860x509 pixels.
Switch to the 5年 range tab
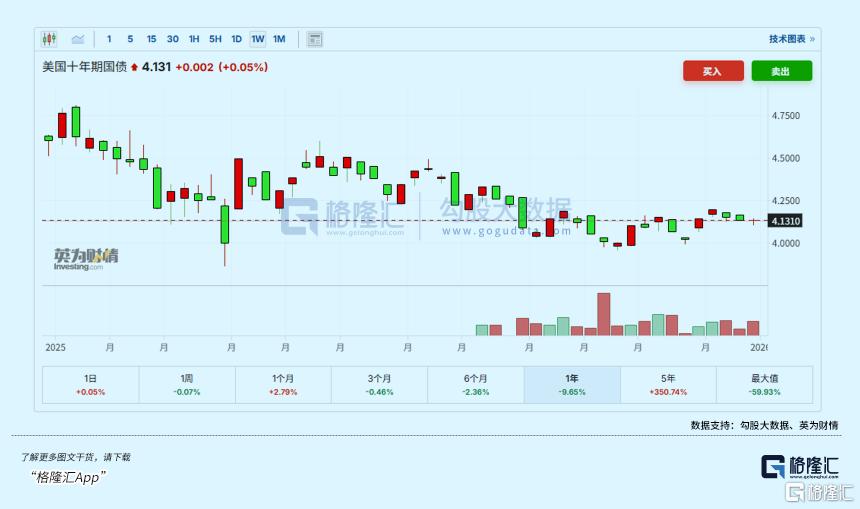point(668,384)
